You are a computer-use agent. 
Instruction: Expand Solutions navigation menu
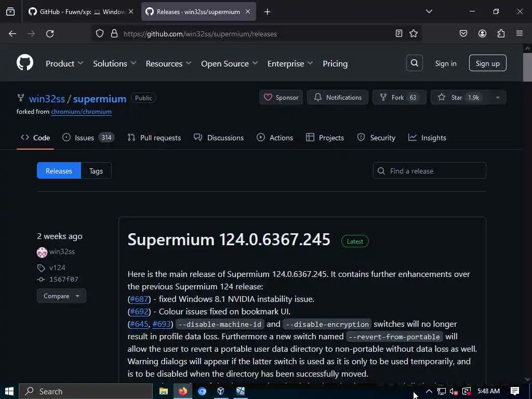[x=115, y=63]
